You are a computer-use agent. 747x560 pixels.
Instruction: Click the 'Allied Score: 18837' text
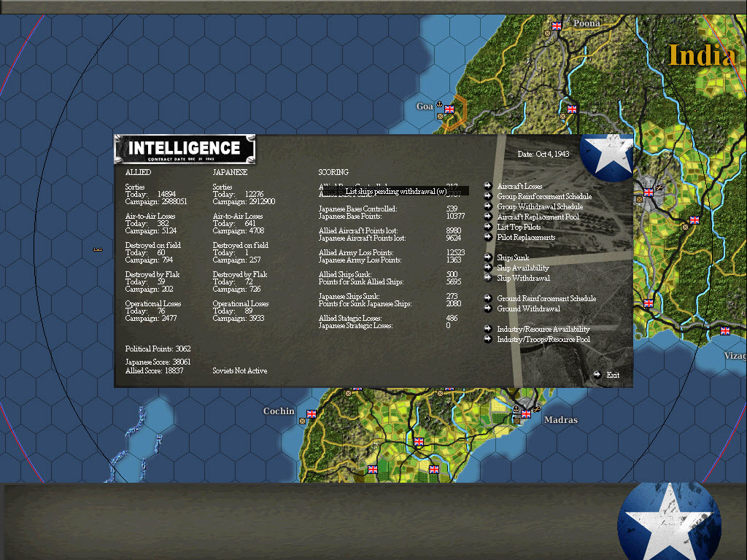(154, 370)
